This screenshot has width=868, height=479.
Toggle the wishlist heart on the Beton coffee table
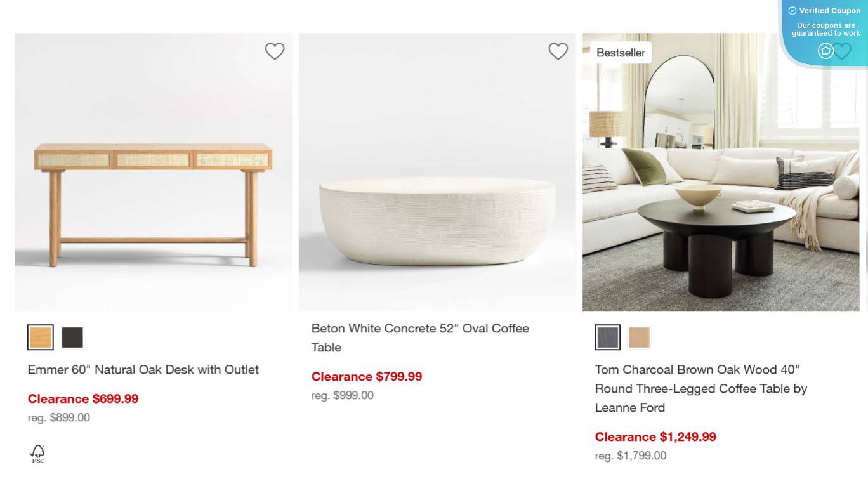tap(558, 51)
